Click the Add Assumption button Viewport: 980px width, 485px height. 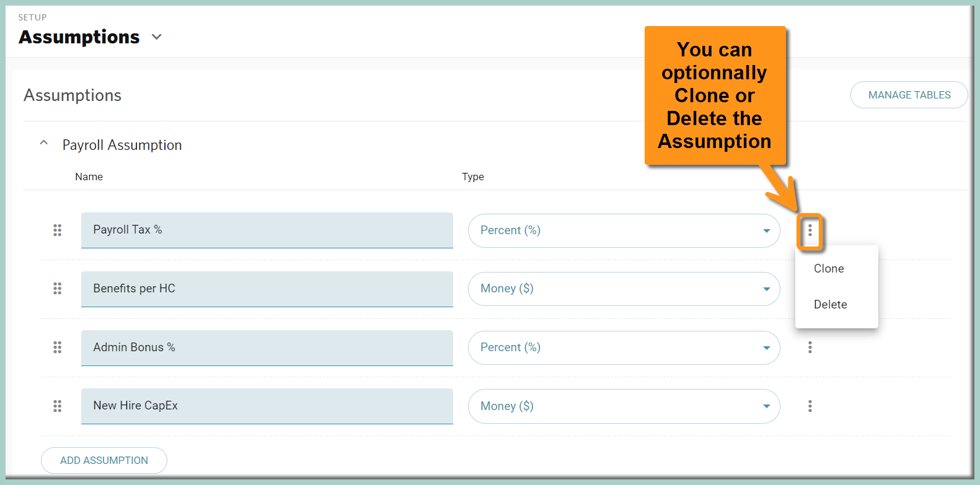click(x=104, y=460)
